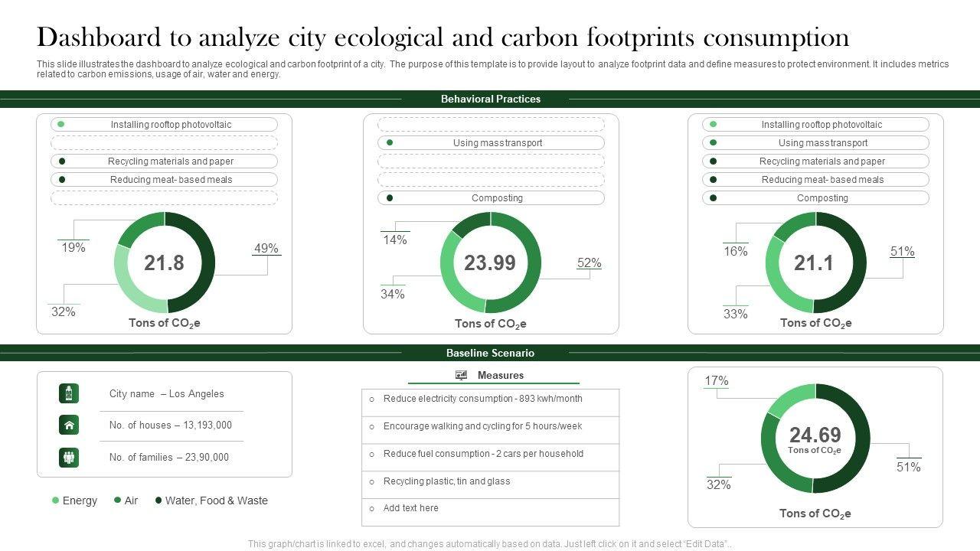Screen dimensions: 980x551
Task: Click the City name – Los Angeles text
Action: (x=167, y=394)
